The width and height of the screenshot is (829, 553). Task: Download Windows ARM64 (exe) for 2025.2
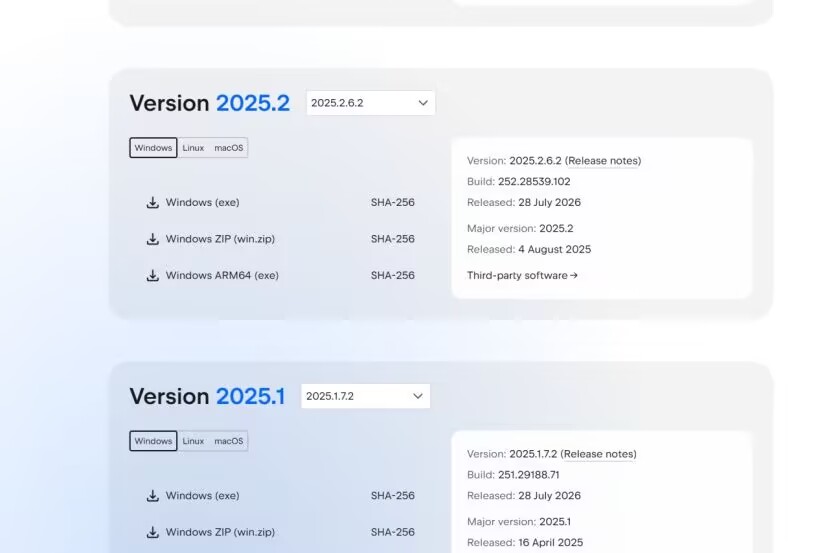pyautogui.click(x=222, y=275)
